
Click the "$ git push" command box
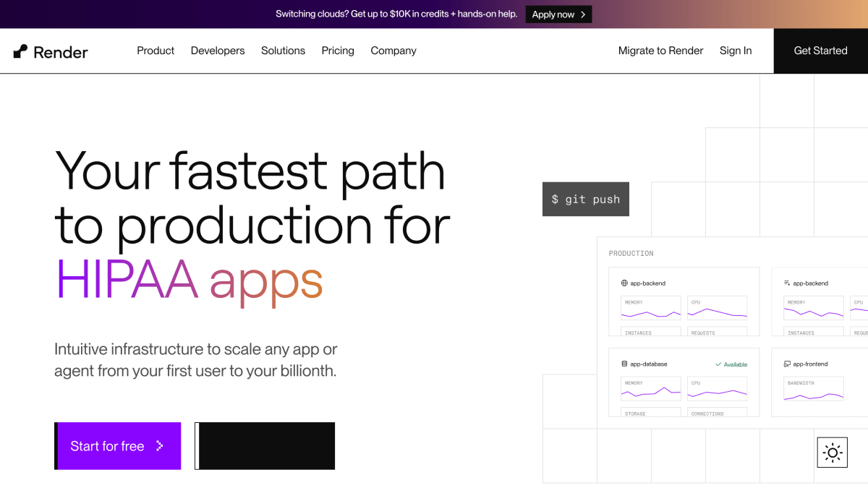(586, 199)
